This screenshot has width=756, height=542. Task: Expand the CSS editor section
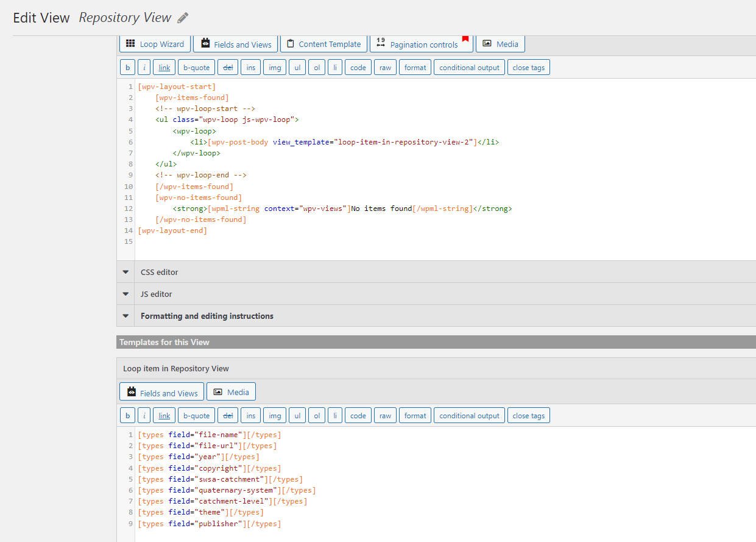436,272
